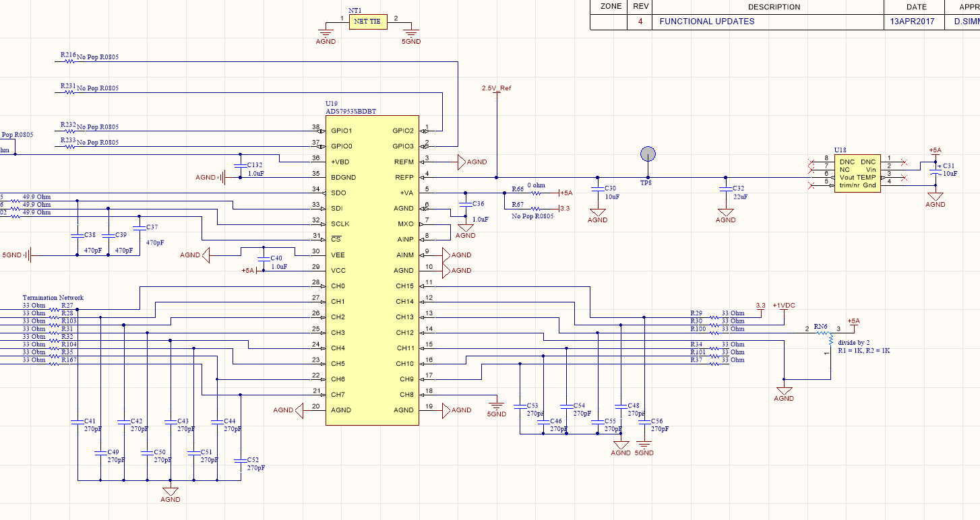
Task: Click the AGND ground symbol under NT1 pin 1
Action: pyautogui.click(x=326, y=33)
